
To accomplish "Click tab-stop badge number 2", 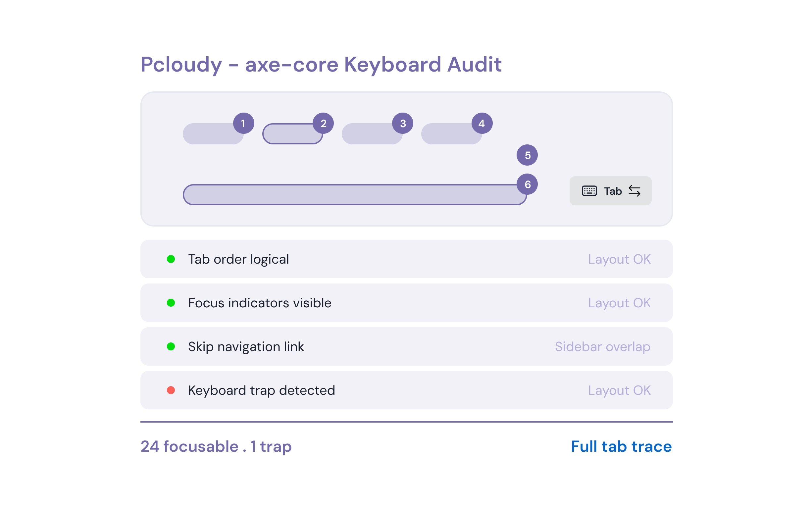I will [324, 124].
